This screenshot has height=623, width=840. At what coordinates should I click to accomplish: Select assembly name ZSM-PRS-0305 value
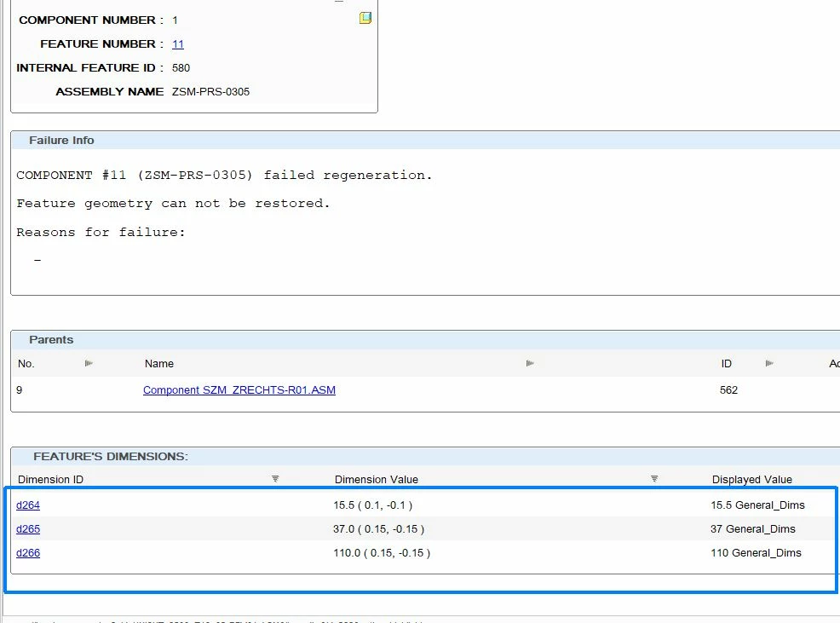(x=210, y=92)
